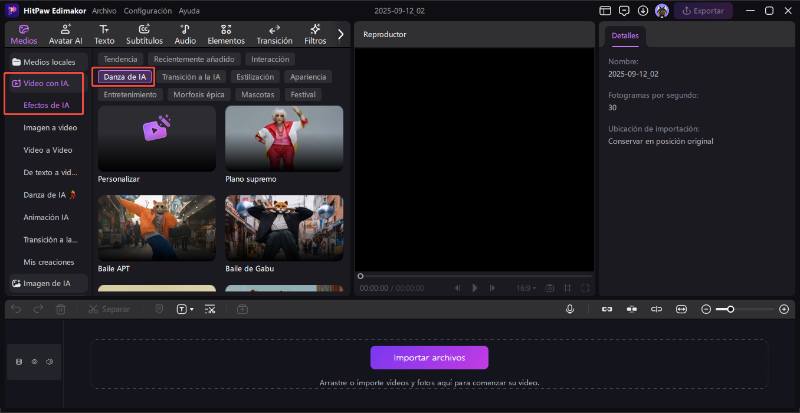Step to the previous frame in player

coord(457,288)
